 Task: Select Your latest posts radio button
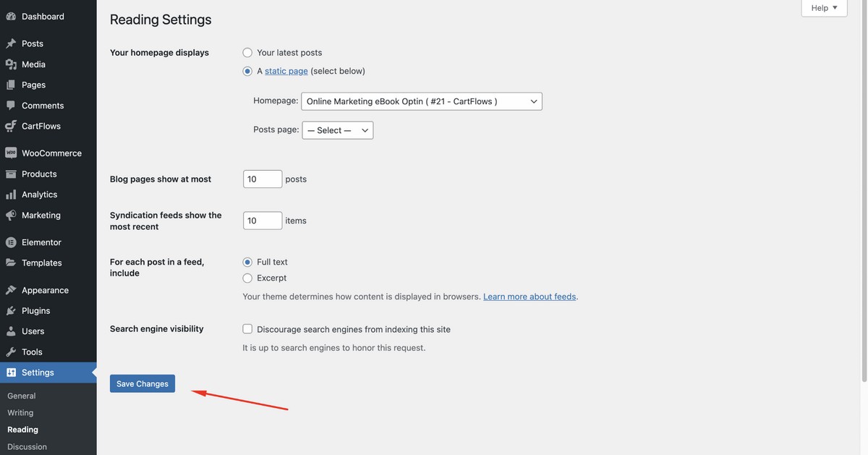(x=247, y=53)
